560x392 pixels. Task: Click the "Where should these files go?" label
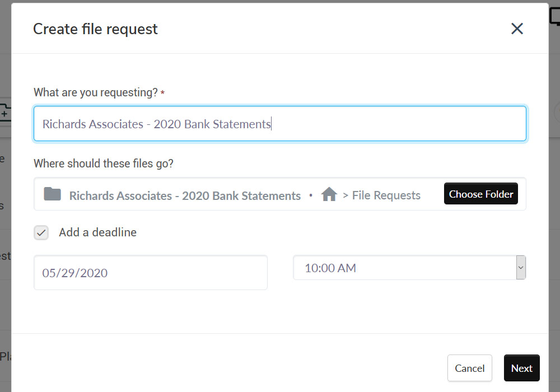click(104, 164)
